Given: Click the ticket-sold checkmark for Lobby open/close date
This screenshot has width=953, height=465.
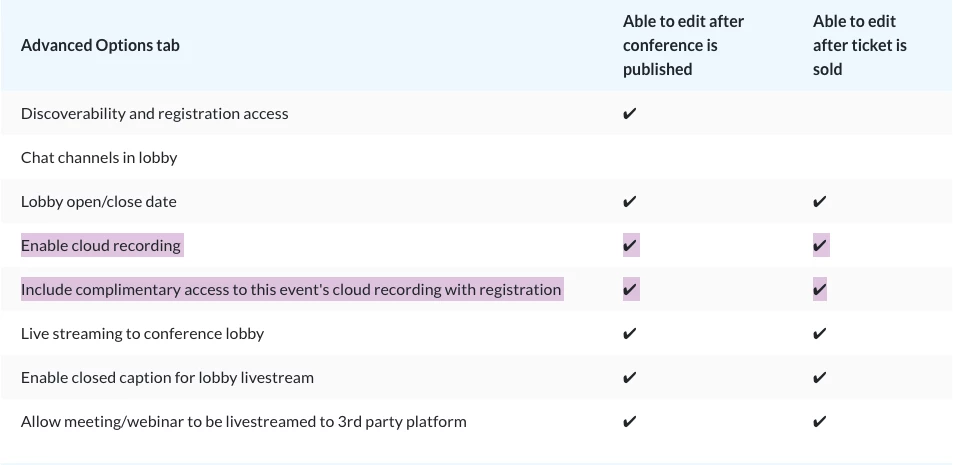Looking at the screenshot, I should [820, 202].
